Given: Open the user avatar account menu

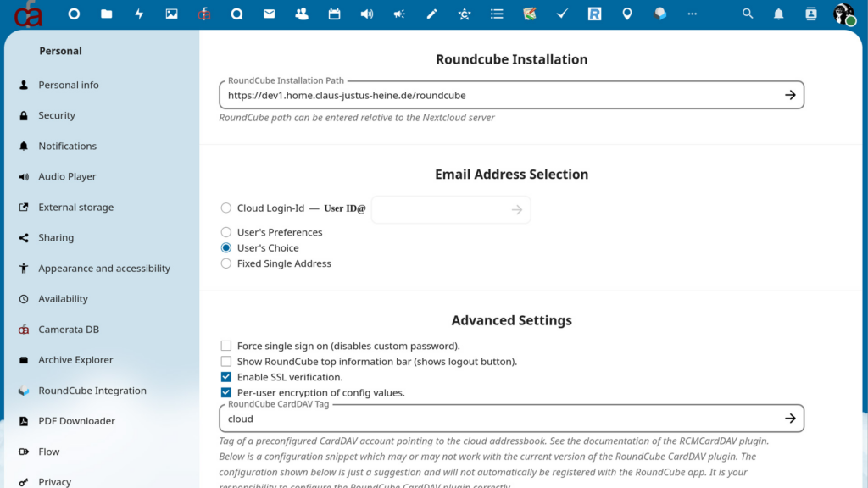Looking at the screenshot, I should click(x=842, y=13).
